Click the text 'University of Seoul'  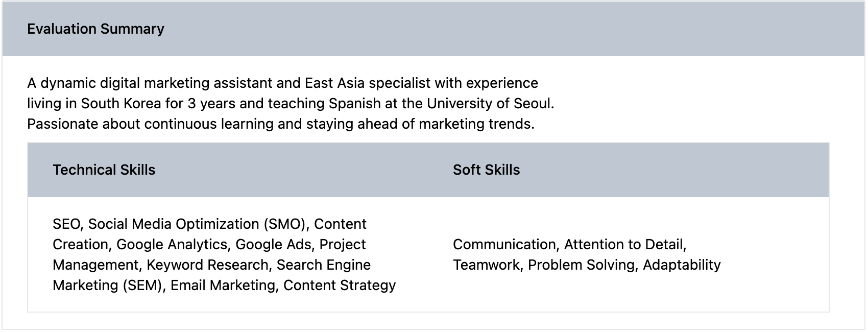(489, 104)
